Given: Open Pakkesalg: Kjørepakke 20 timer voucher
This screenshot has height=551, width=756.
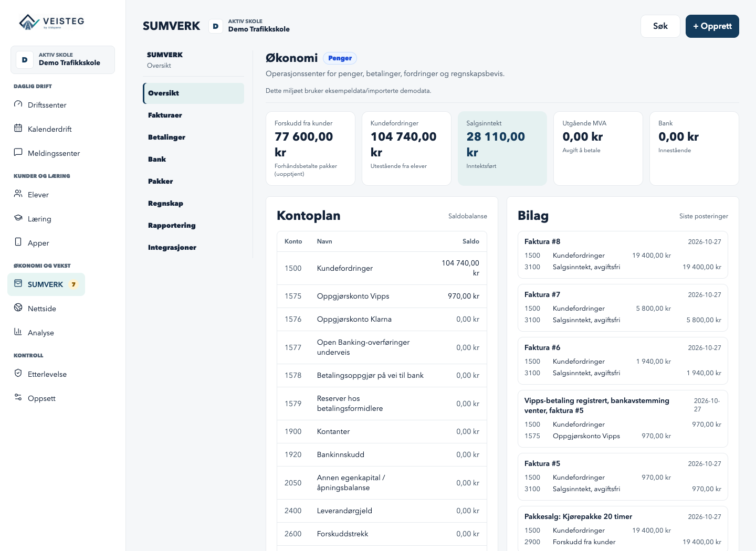Looking at the screenshot, I should click(623, 528).
